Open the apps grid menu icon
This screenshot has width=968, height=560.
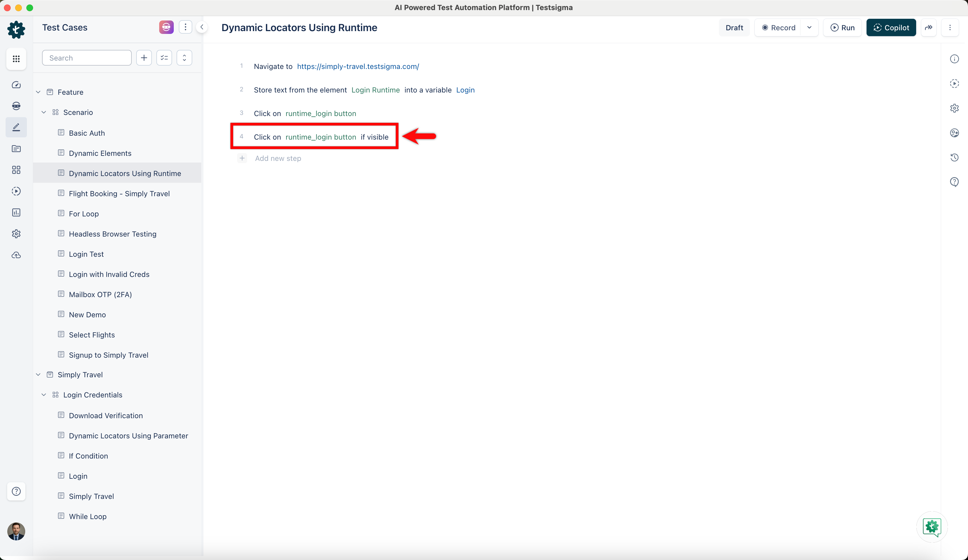16,59
